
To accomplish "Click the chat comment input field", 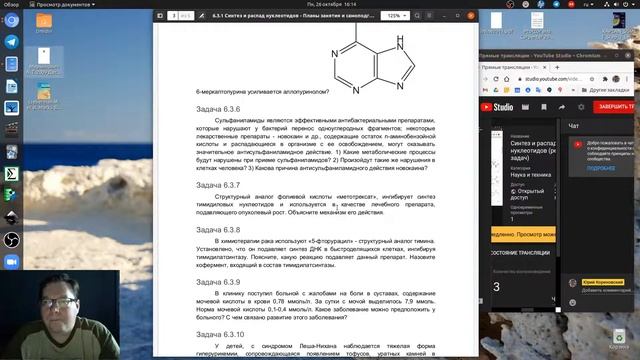I will pos(606,290).
